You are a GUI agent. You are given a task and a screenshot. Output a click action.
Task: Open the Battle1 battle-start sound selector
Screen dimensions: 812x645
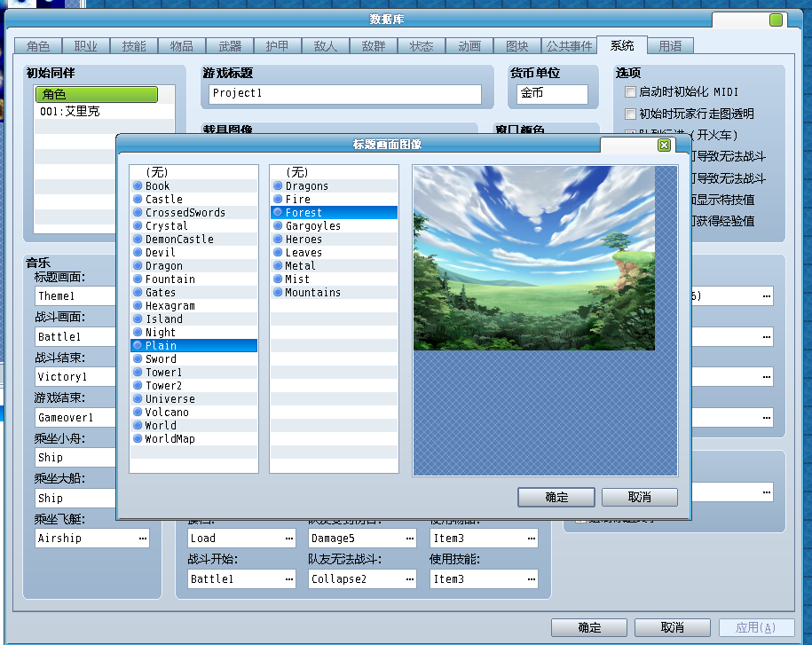[x=289, y=579]
